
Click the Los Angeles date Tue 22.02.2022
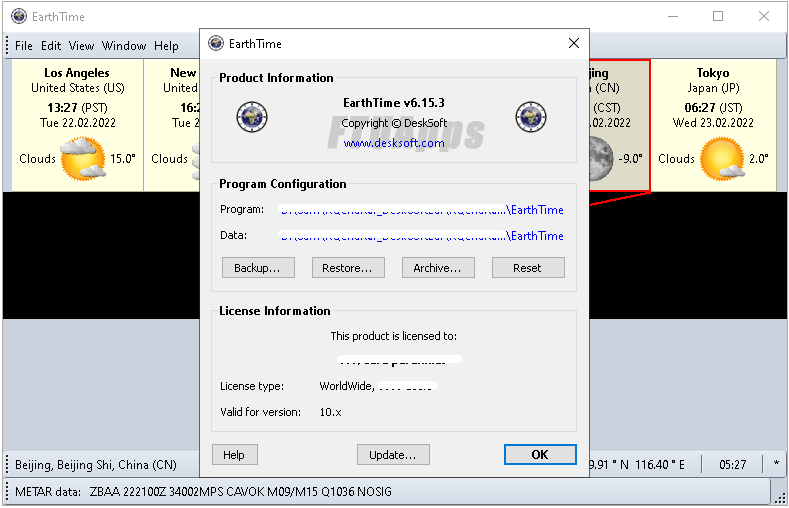78,123
